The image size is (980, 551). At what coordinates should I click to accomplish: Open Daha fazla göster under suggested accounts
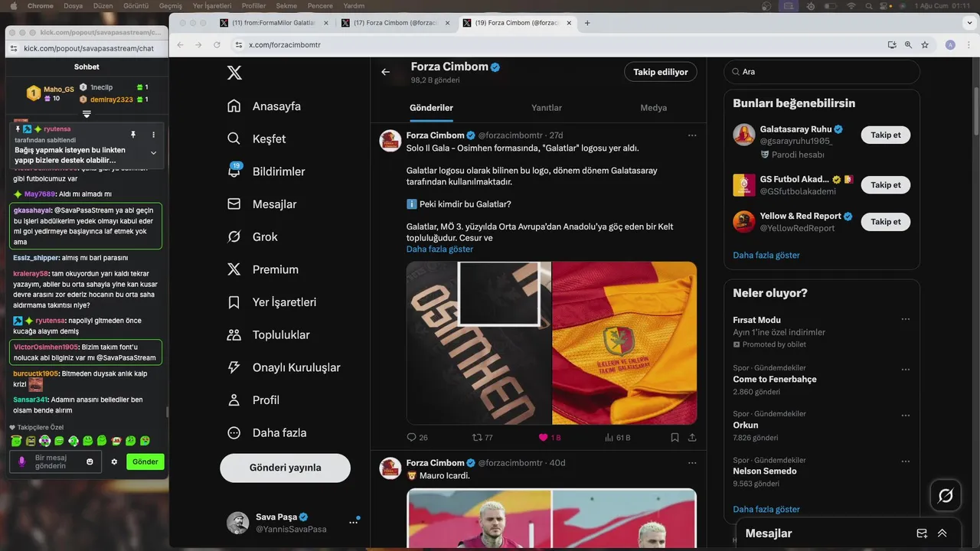point(766,255)
